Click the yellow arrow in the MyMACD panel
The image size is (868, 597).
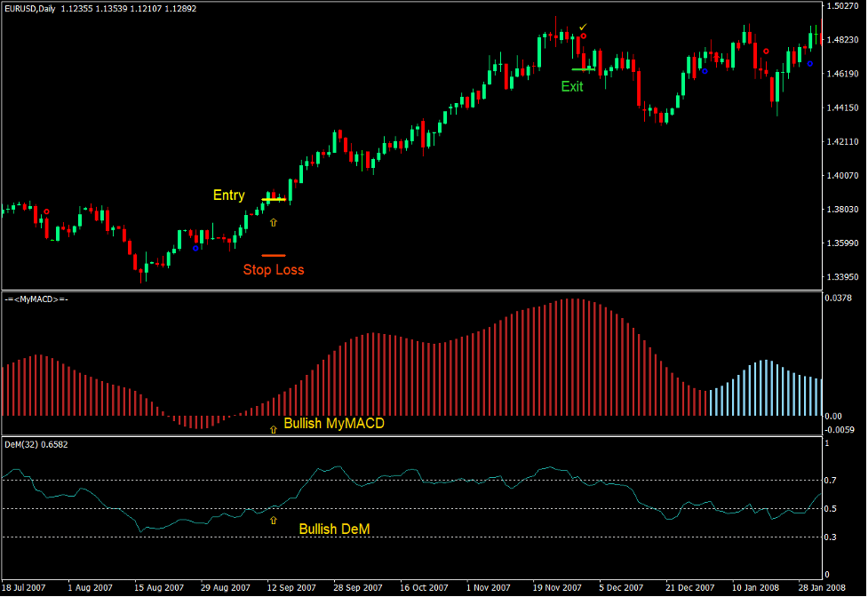pos(272,429)
